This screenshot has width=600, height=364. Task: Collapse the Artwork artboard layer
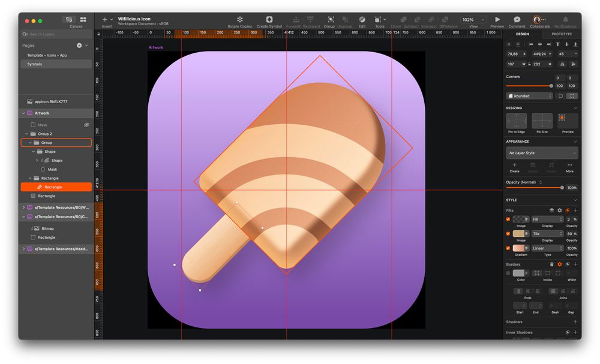click(x=24, y=113)
